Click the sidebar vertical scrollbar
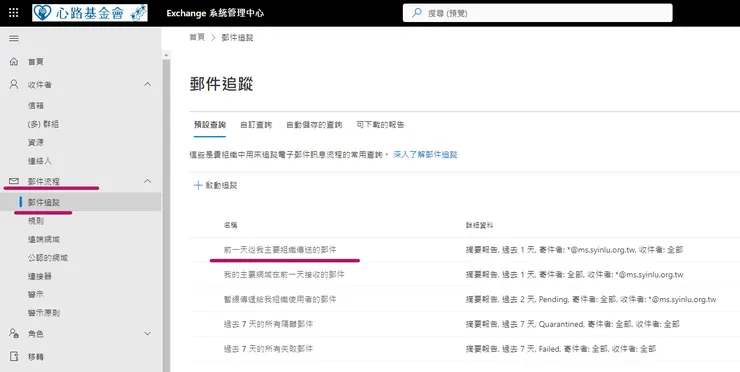 coord(166,215)
